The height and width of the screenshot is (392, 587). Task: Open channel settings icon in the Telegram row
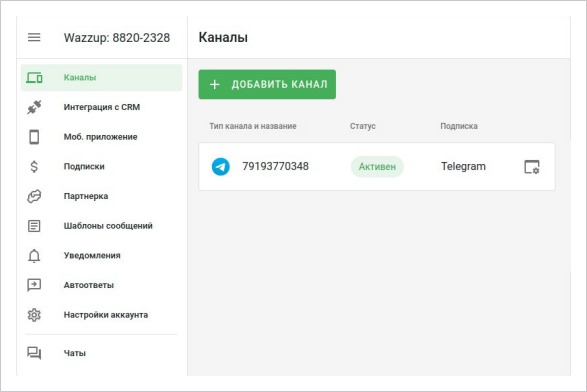point(532,167)
